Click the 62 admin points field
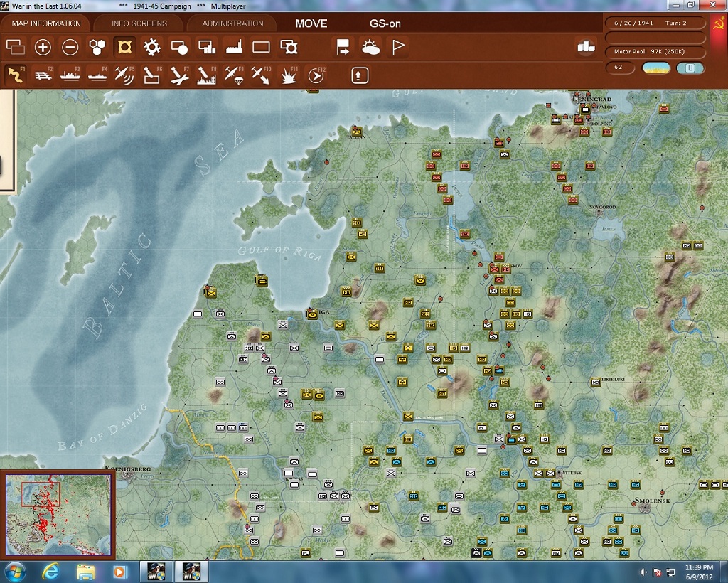 click(620, 68)
